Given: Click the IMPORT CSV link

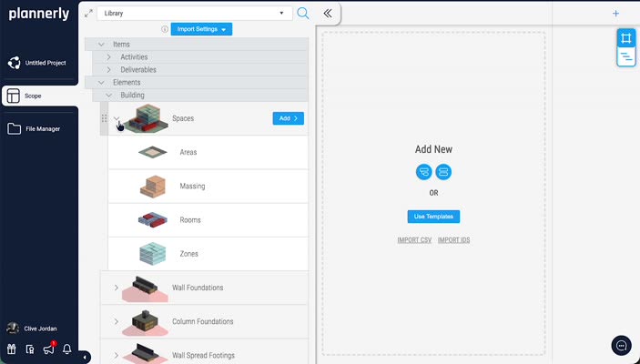Looking at the screenshot, I should [x=414, y=240].
